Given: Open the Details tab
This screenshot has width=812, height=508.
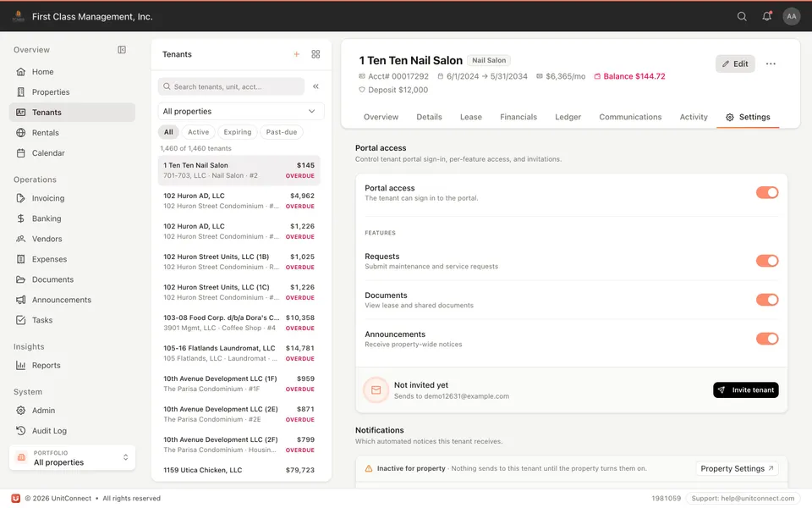Looking at the screenshot, I should tap(430, 117).
